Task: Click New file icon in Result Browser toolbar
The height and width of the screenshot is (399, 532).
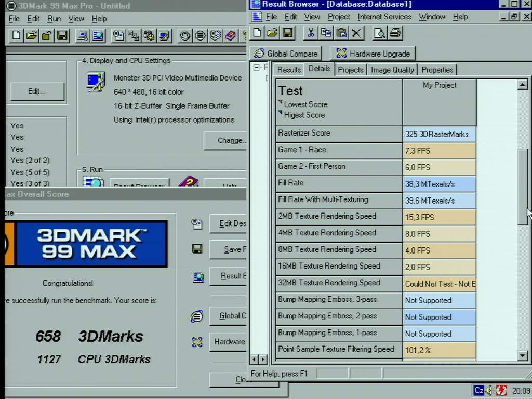Action: pos(257,33)
